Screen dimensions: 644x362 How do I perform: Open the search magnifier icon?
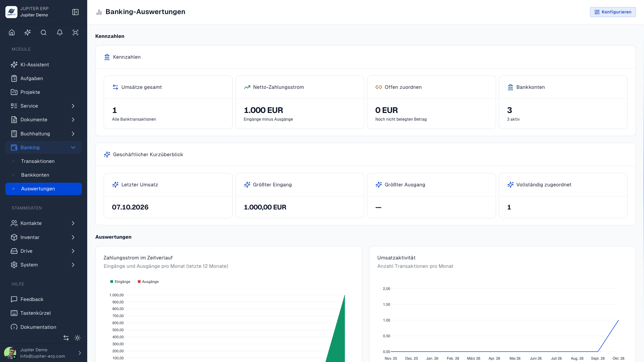click(44, 33)
